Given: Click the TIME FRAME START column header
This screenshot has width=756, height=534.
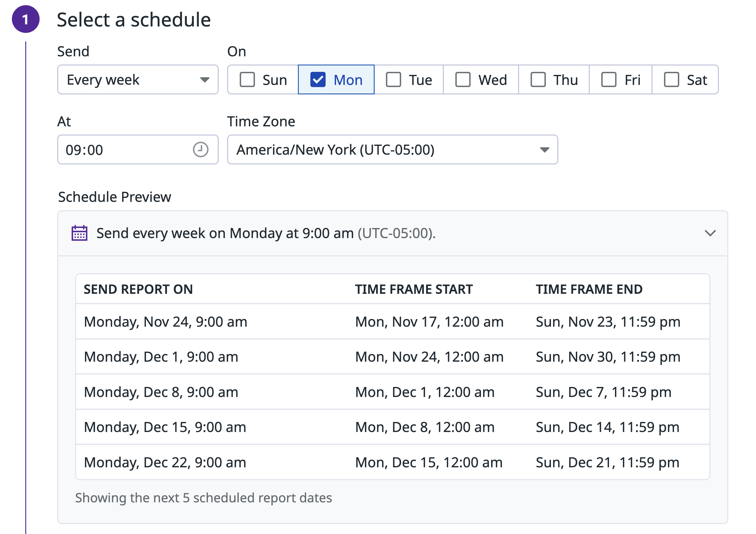Looking at the screenshot, I should pos(414,289).
